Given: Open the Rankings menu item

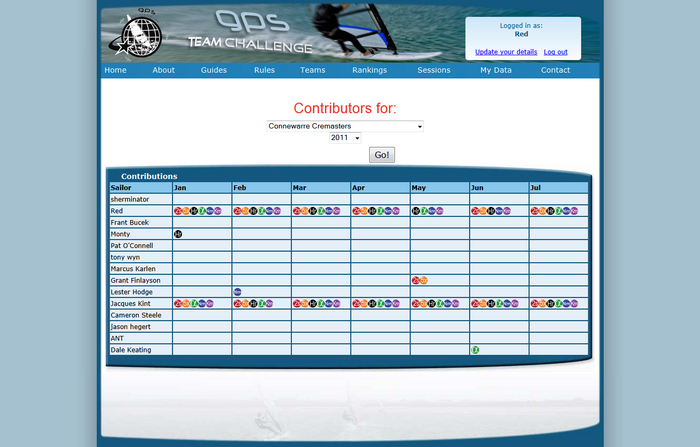Looking at the screenshot, I should tap(369, 70).
